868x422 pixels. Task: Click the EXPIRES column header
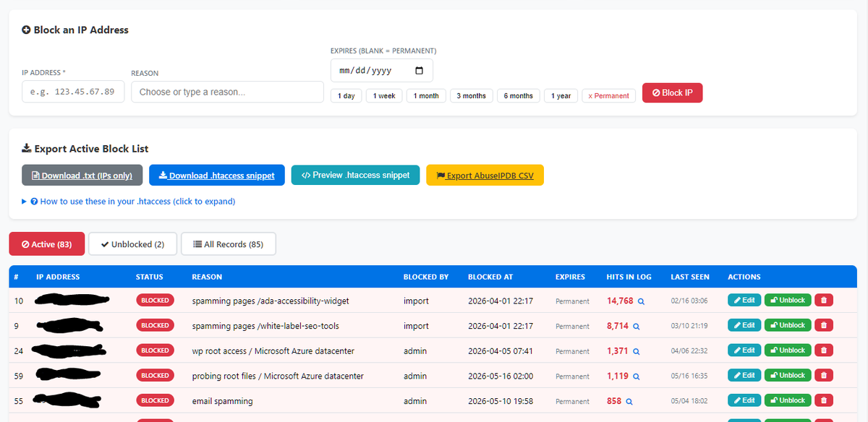570,277
